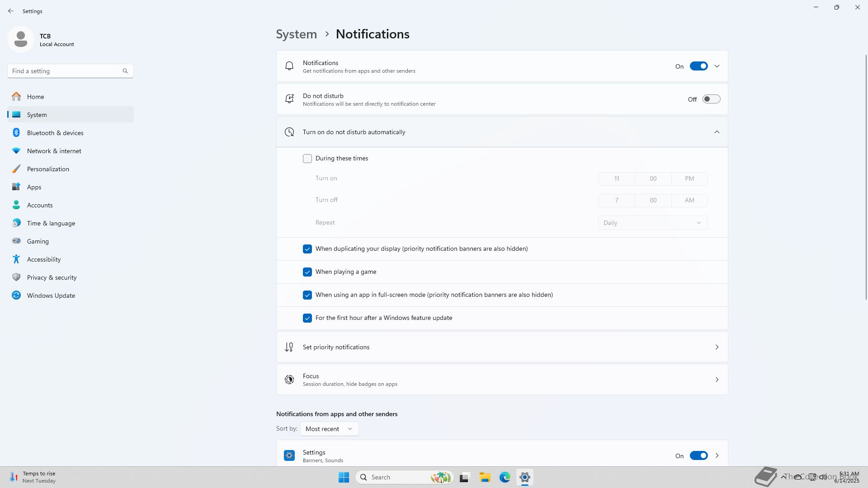
Task: Collapse Turn on do not disturb automatically
Action: (x=717, y=132)
